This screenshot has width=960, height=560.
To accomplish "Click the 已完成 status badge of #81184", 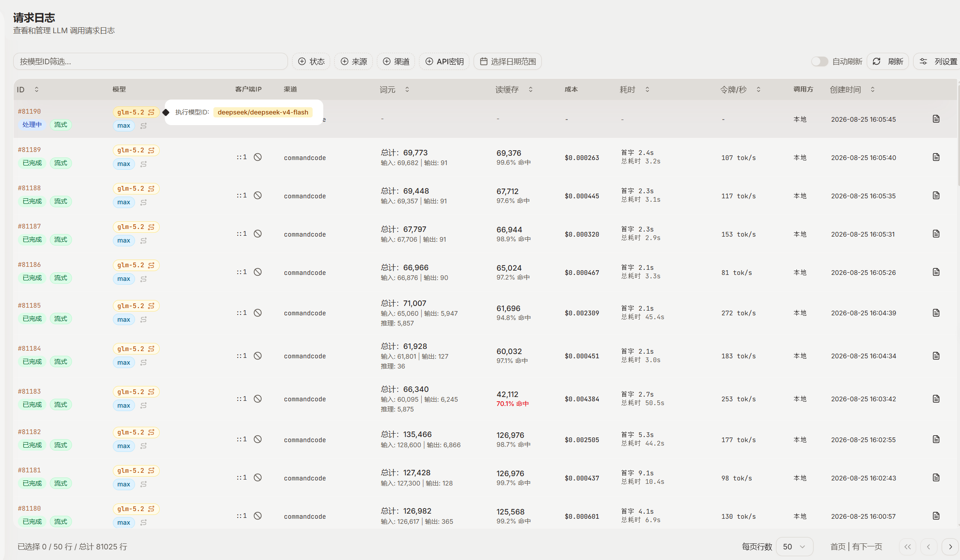I will (x=32, y=362).
